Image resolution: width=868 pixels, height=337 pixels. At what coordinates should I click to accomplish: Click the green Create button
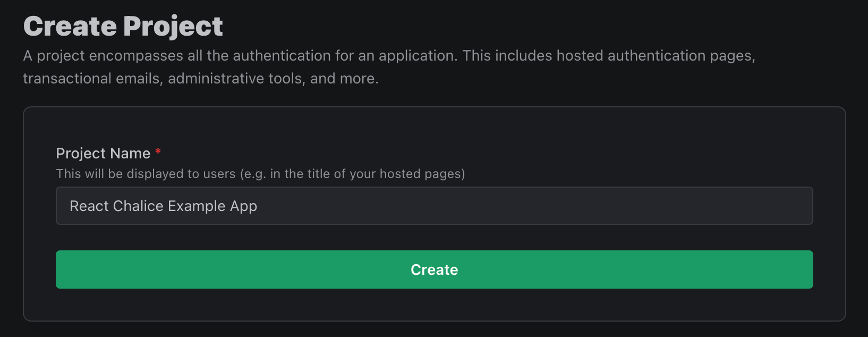(434, 269)
